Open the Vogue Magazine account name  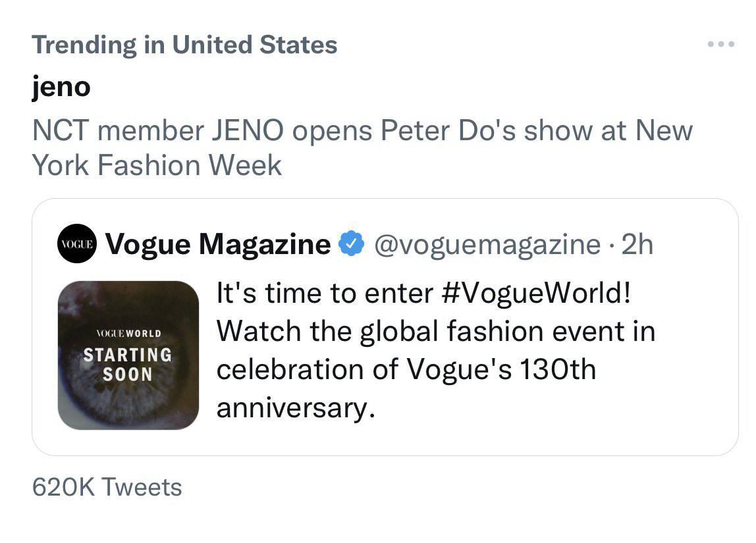click(x=218, y=244)
